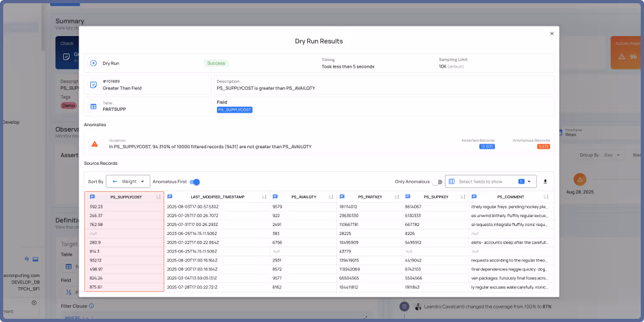The image size is (644, 322).
Task: Click comment icon in PS_COMMENT header
Action: (474, 196)
